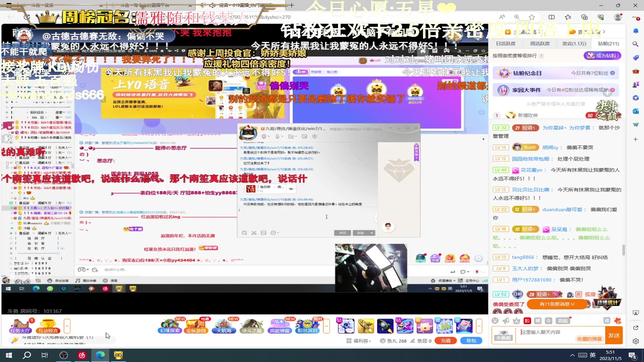The height and width of the screenshot is (362, 644).
Task: Open the 互动预言 trophy icon
Action: pyautogui.click(x=48, y=326)
